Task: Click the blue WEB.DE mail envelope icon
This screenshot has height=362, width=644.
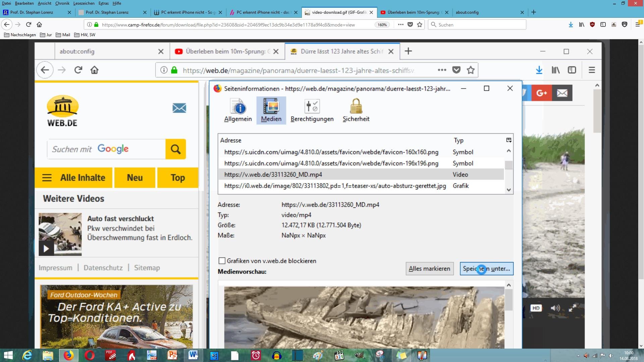Action: point(179,108)
